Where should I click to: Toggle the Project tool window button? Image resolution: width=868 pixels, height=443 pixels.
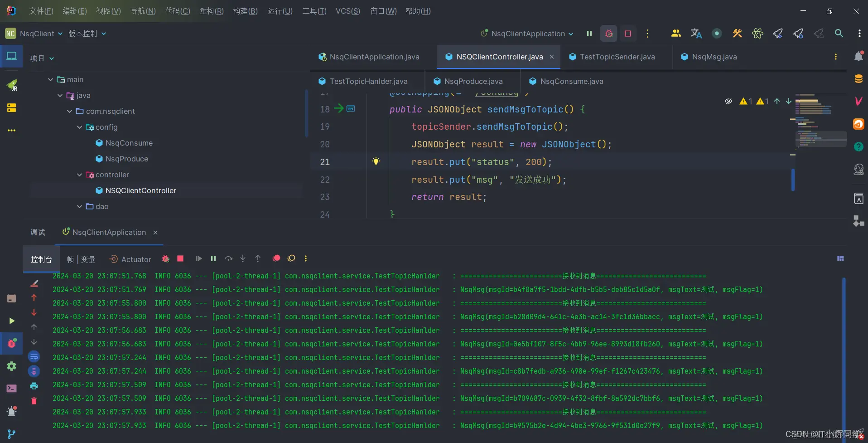pos(11,56)
